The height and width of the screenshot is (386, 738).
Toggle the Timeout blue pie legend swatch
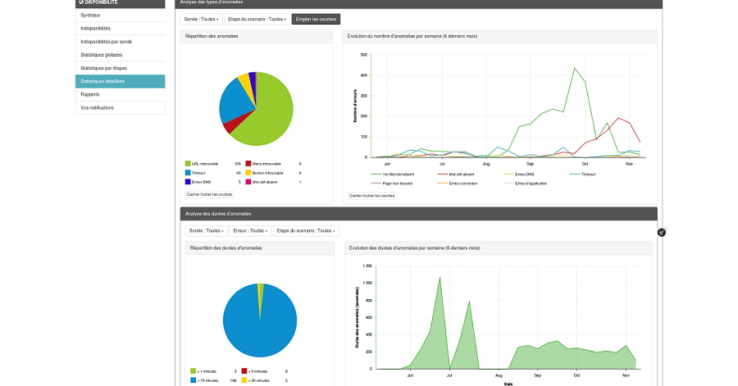[188, 173]
